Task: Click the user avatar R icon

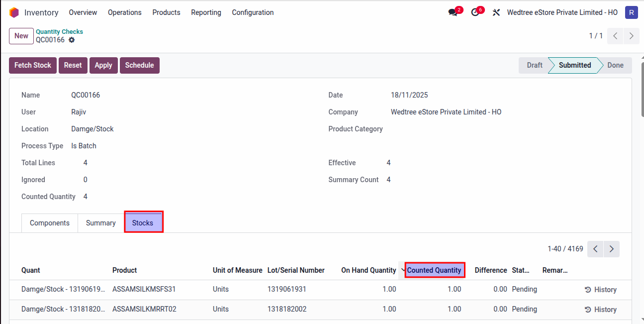Action: click(x=631, y=12)
